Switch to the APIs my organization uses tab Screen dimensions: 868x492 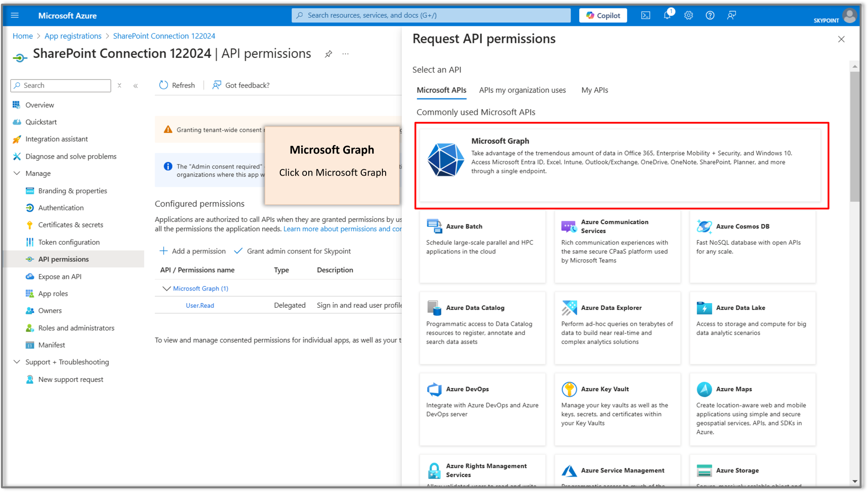click(x=522, y=90)
